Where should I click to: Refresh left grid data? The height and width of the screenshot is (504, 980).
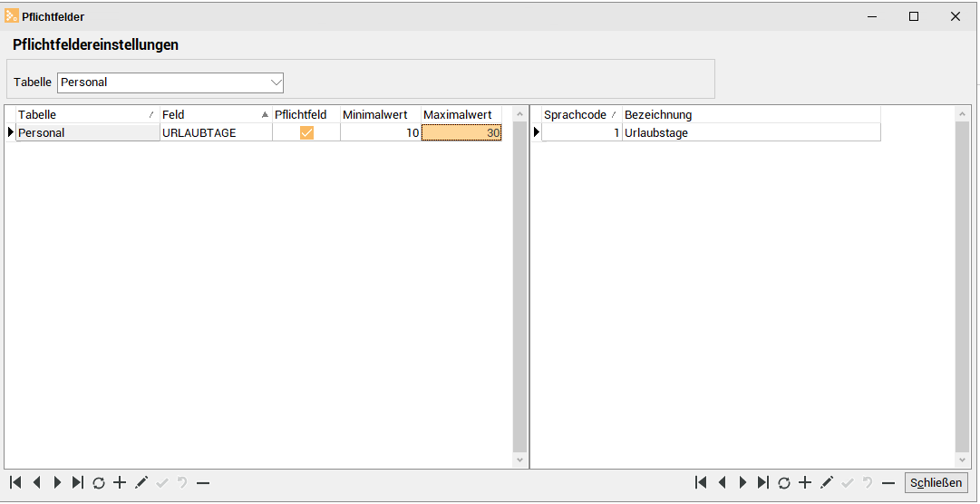99,483
